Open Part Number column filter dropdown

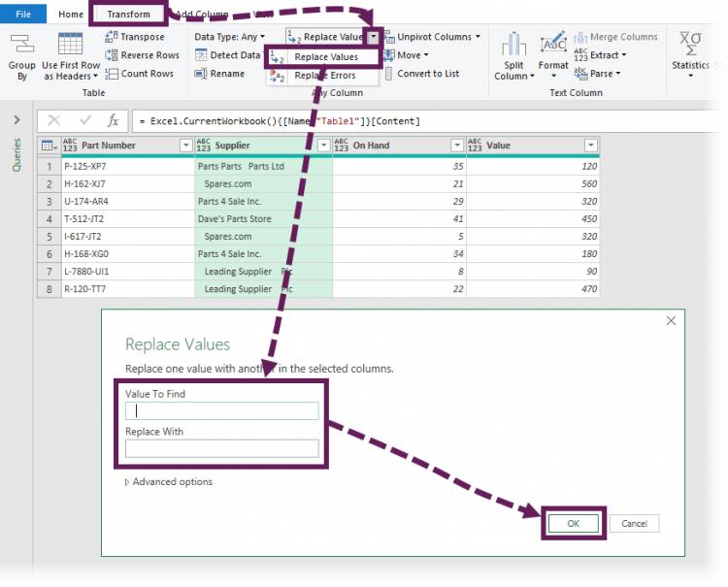[x=185, y=146]
